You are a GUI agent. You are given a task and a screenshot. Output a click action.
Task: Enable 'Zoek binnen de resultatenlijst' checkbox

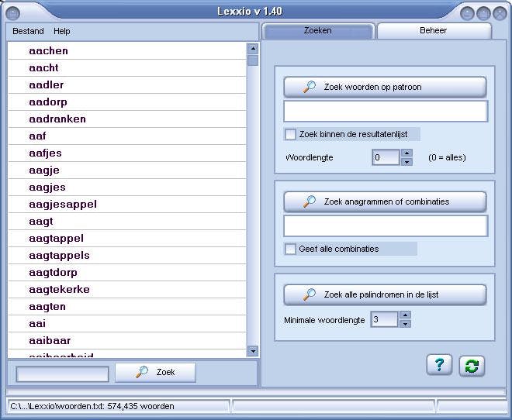pos(290,134)
